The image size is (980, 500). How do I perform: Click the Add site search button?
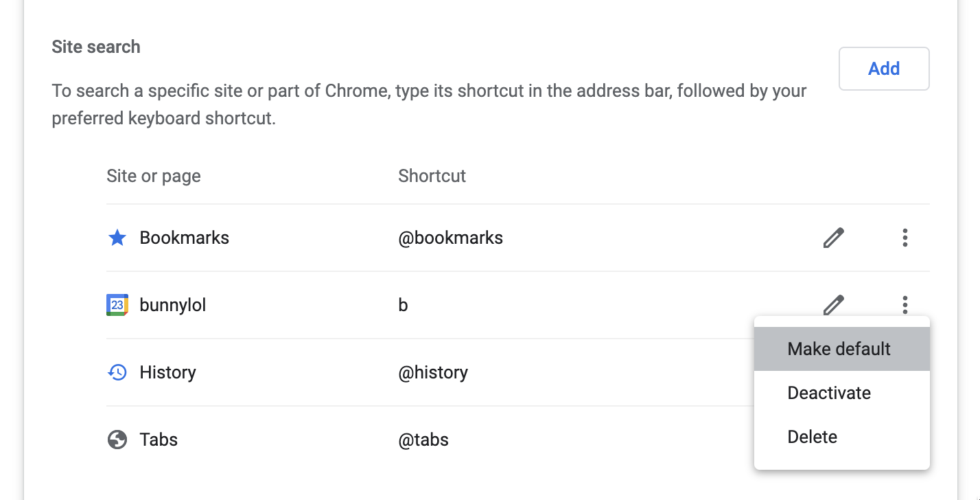point(884,69)
